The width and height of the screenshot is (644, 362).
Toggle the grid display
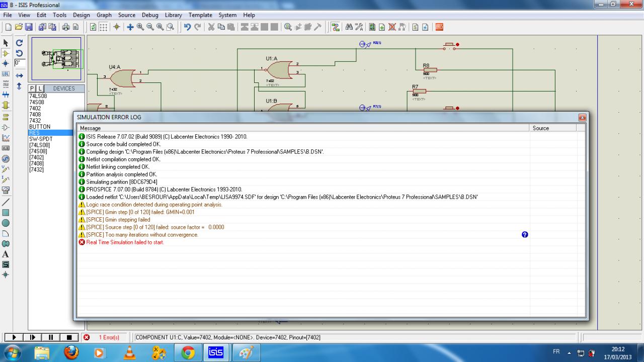point(103,27)
